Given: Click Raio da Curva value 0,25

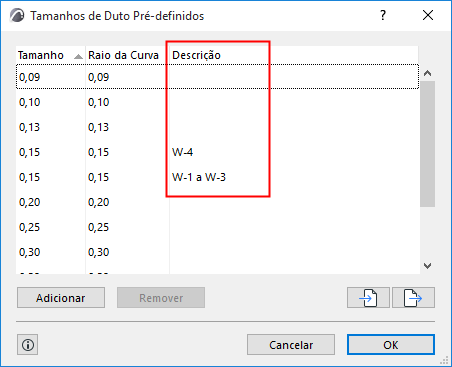Looking at the screenshot, I should [x=98, y=227].
